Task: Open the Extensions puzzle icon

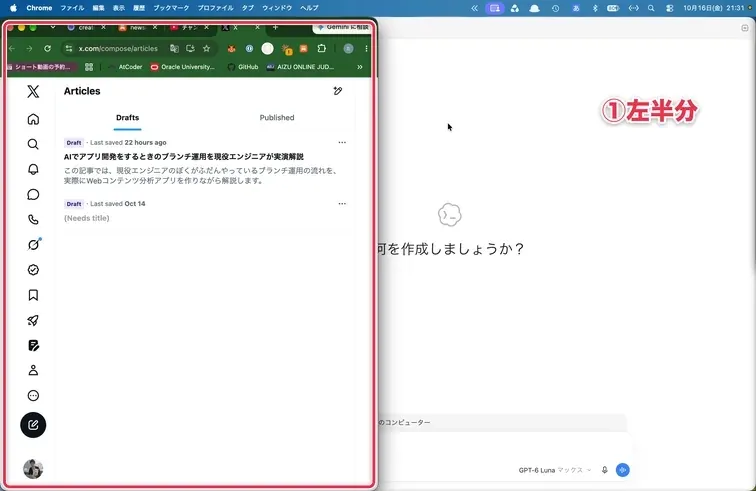Action: (x=322, y=48)
